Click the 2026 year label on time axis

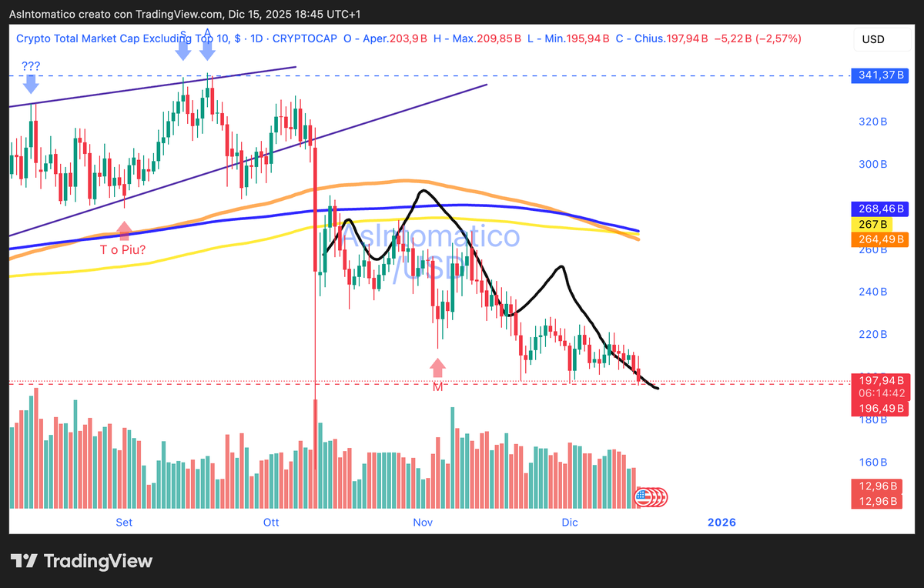721,523
